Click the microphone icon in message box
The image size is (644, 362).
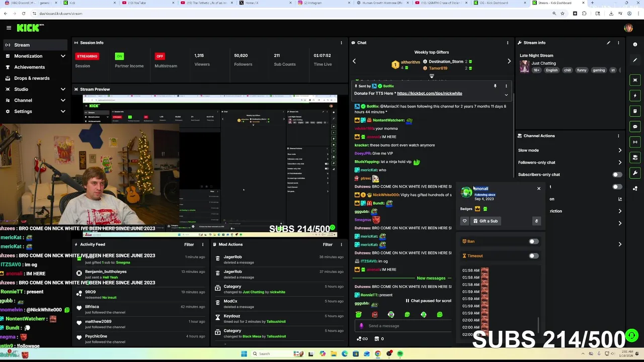tap(361, 326)
